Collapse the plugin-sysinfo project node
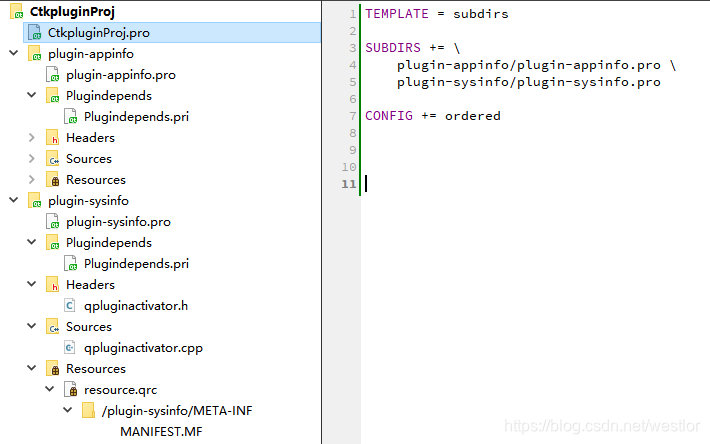 14,200
